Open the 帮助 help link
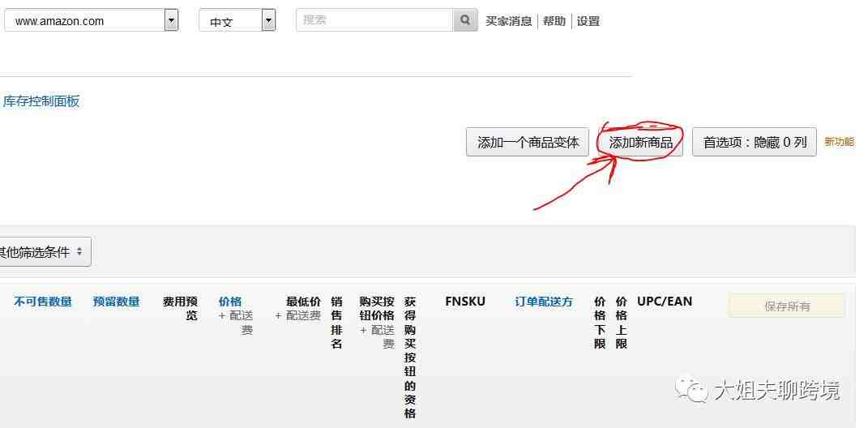The height and width of the screenshot is (428, 868). 554,22
